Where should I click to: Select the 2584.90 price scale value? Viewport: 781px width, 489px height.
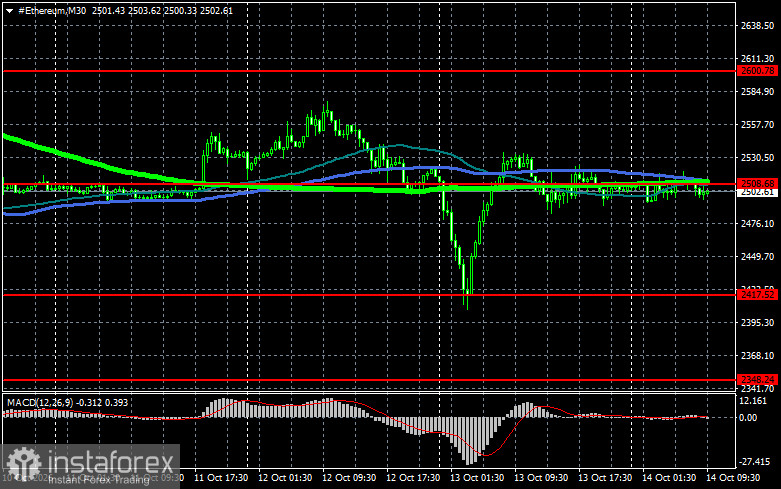pyautogui.click(x=757, y=92)
